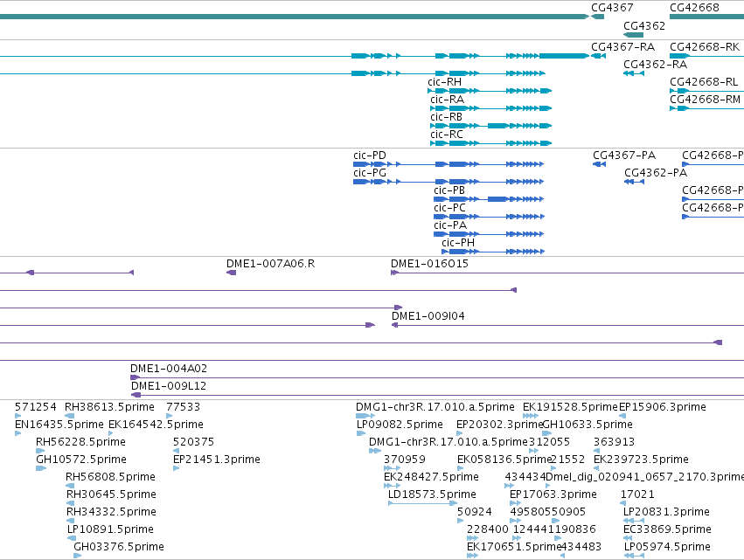The image size is (744, 560).
Task: Select the 370959 feature label
Action: [404, 460]
